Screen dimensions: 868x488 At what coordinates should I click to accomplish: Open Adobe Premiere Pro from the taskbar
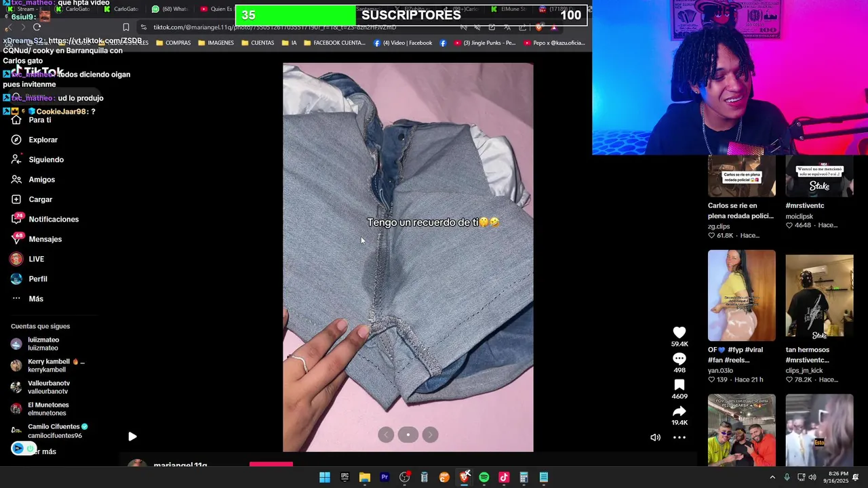(x=384, y=477)
